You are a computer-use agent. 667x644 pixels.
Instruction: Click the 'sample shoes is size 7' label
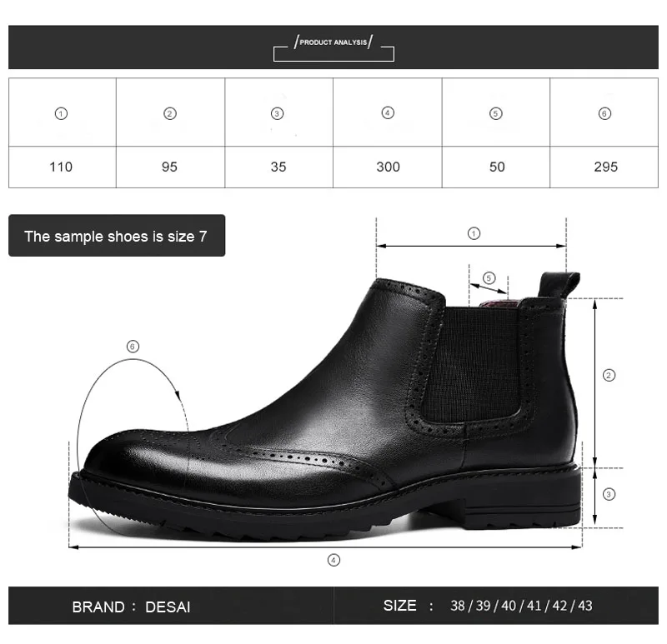pyautogui.click(x=117, y=236)
